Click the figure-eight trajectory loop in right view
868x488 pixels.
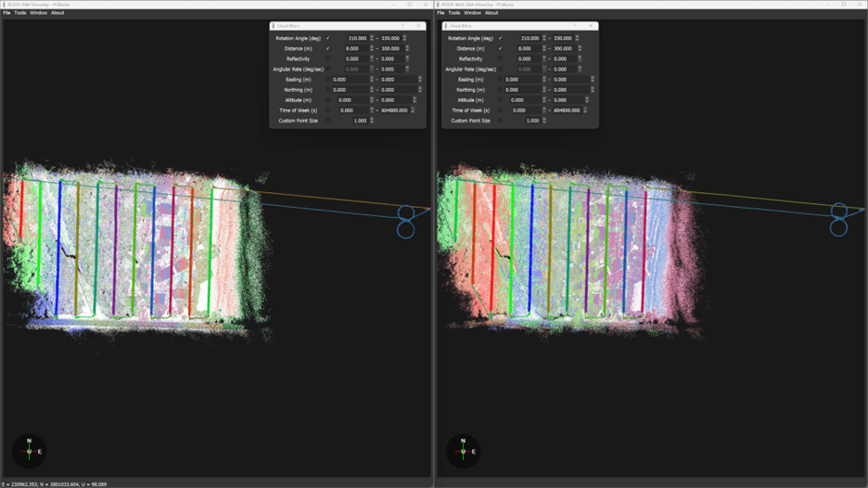(x=838, y=219)
